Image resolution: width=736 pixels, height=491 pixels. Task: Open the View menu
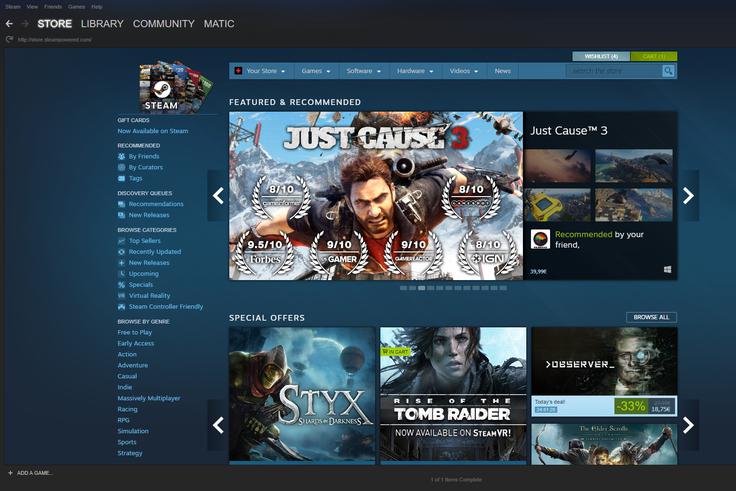pyautogui.click(x=32, y=7)
